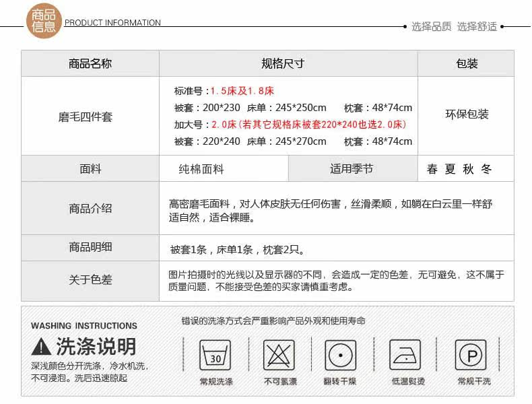Click the 纯棉面料 fabric cell

[201, 169]
